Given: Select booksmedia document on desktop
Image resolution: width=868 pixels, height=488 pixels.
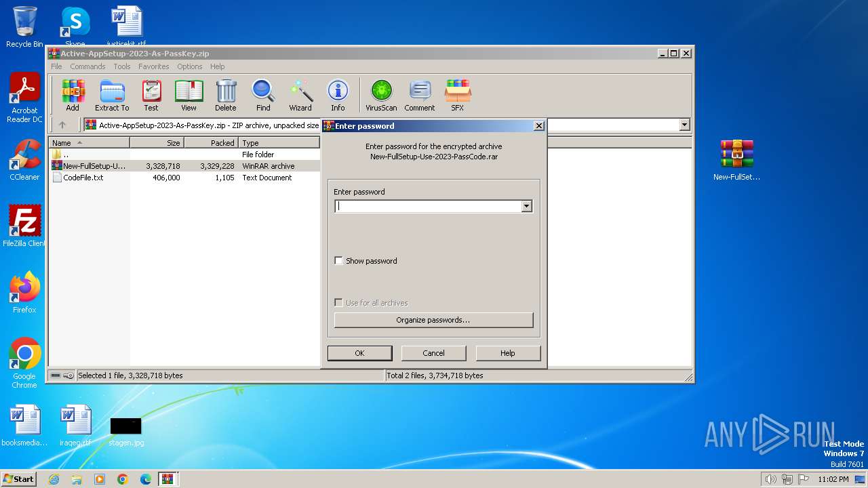Looking at the screenshot, I should (24, 426).
